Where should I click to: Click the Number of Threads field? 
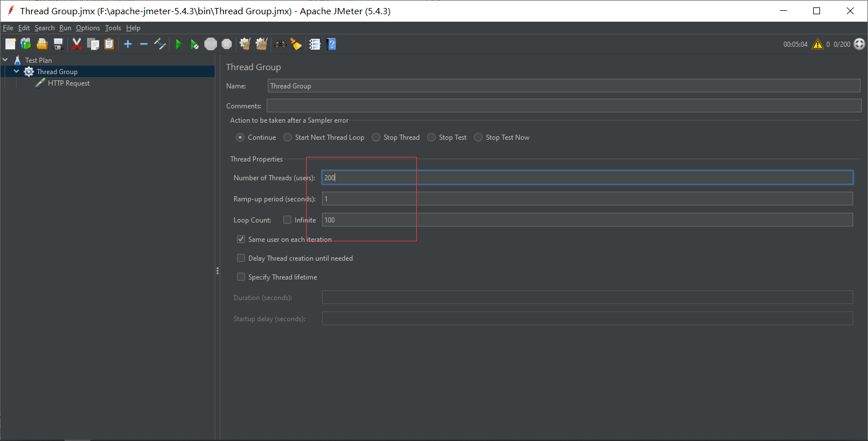coord(588,177)
